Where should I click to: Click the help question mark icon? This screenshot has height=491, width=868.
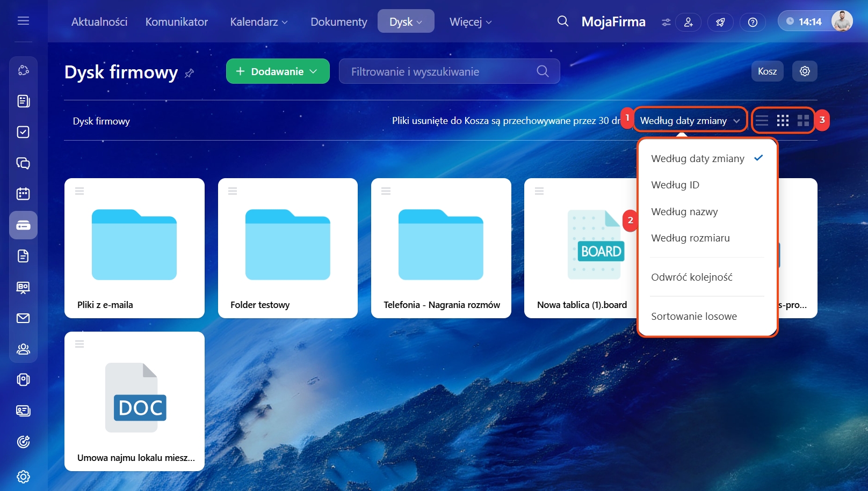tap(753, 22)
